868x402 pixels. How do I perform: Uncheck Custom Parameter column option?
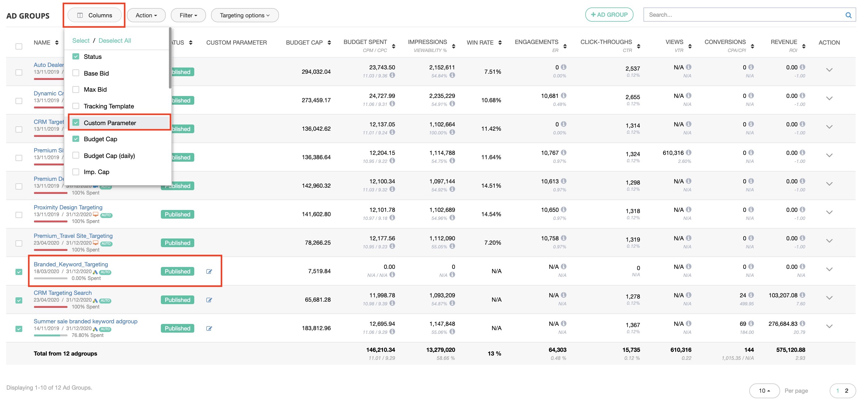[76, 123]
